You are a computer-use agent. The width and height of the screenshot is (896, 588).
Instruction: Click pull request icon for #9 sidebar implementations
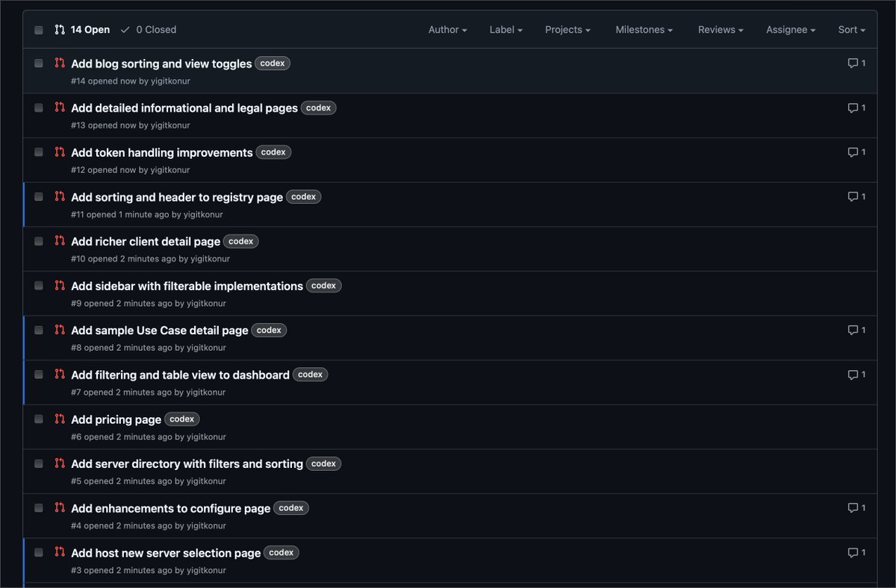[x=60, y=285]
